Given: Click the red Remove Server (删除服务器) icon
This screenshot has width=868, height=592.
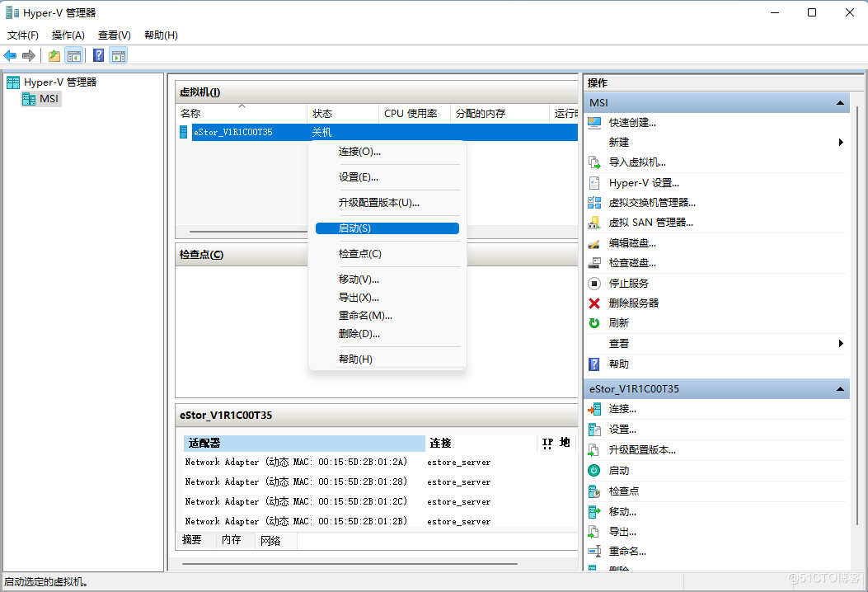Looking at the screenshot, I should (594, 303).
